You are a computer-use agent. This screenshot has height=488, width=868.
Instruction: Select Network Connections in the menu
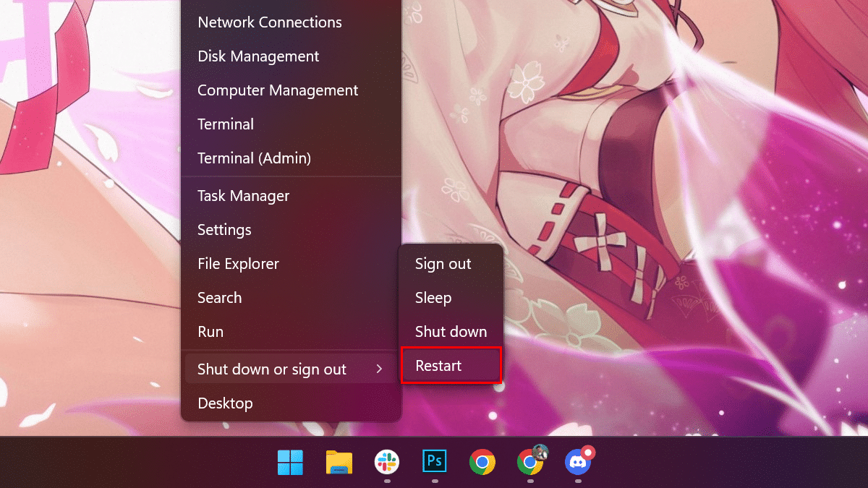click(291, 22)
